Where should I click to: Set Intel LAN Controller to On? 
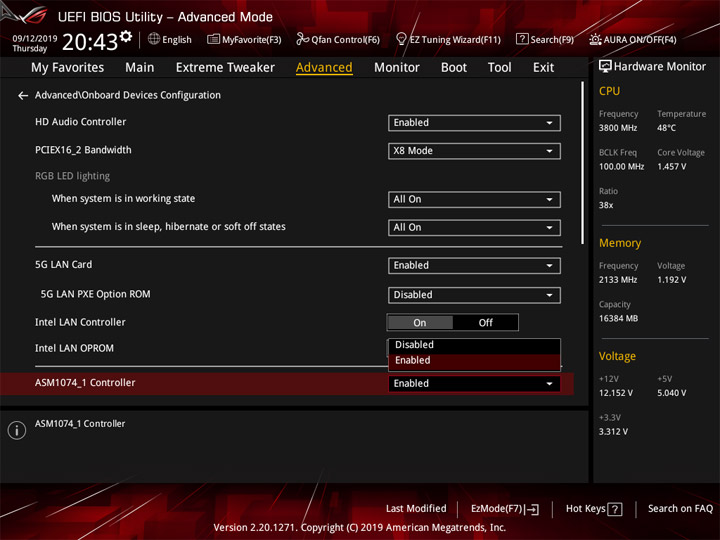[420, 323]
